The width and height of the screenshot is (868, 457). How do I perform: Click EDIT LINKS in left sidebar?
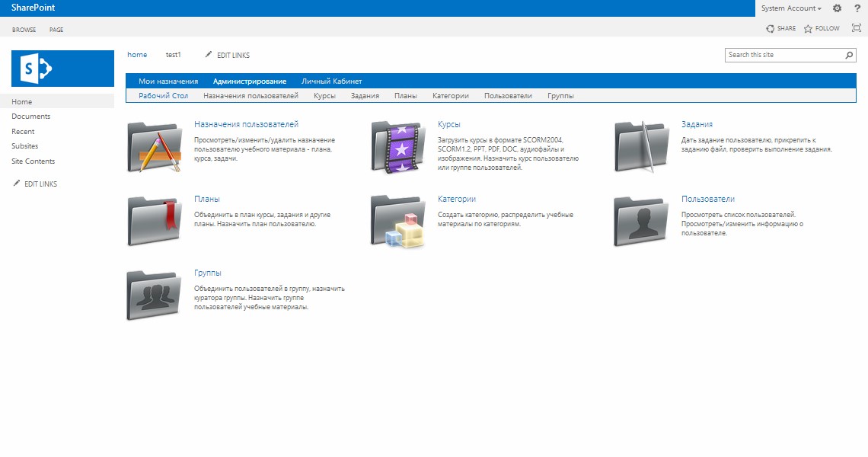(40, 184)
